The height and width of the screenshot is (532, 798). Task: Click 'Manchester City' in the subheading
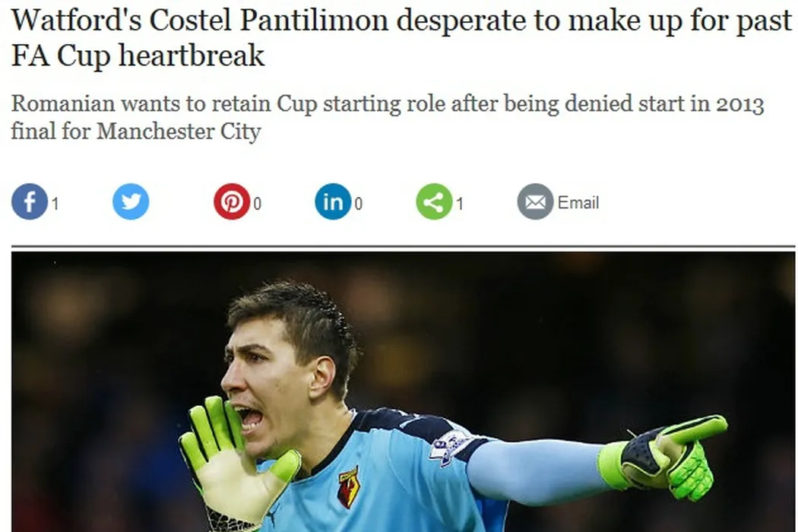pyautogui.click(x=179, y=131)
